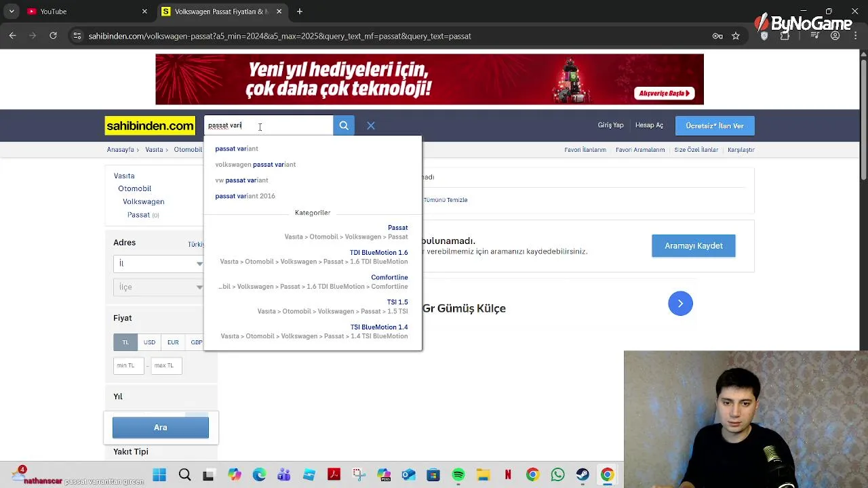This screenshot has width=868, height=488.
Task: Click the search text input field
Action: (269, 125)
